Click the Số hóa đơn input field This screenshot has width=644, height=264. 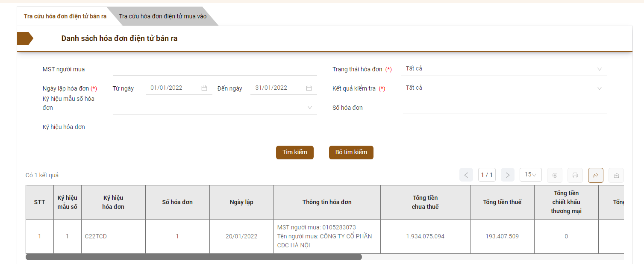(x=504, y=108)
